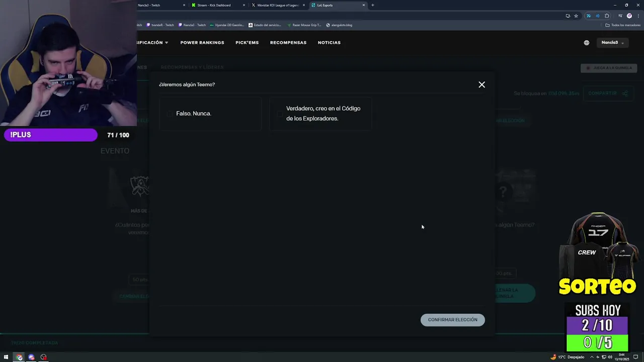Switch to Movistar KOI League of Legends tab

pyautogui.click(x=278, y=5)
